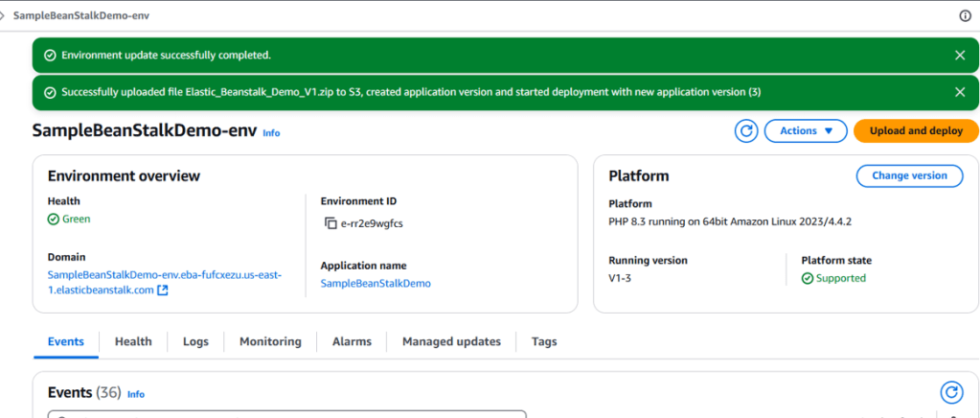This screenshot has width=980, height=418.
Task: Refresh the environment using icon beside Actions
Action: tap(746, 131)
